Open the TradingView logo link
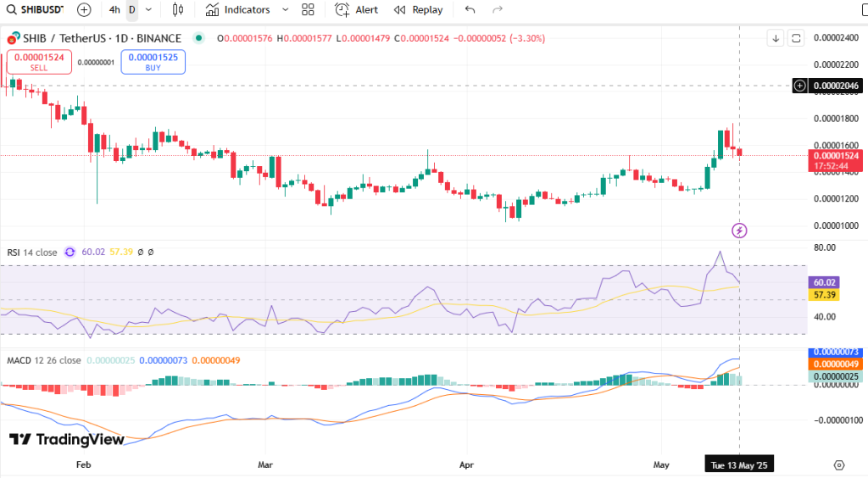This screenshot has height=478, width=868. [x=66, y=439]
